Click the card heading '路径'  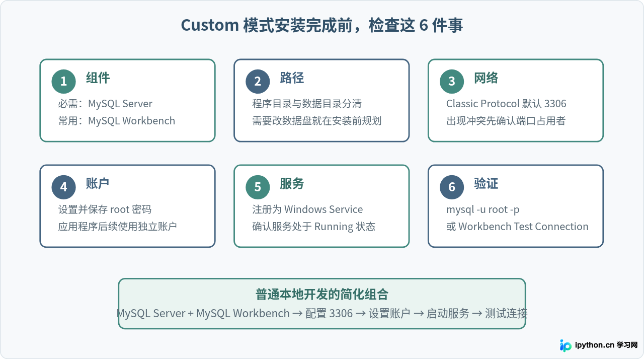292,78
